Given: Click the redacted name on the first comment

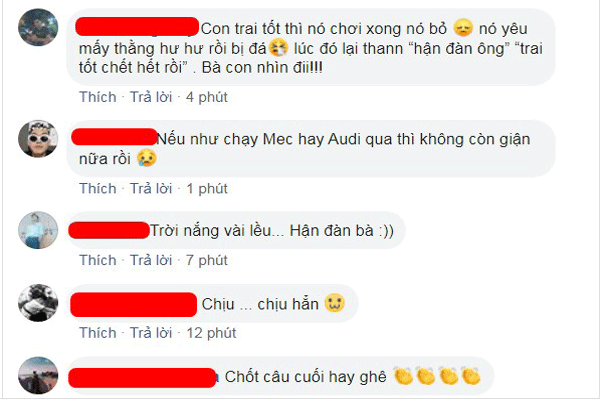Looking at the screenshot, I should click(137, 27).
